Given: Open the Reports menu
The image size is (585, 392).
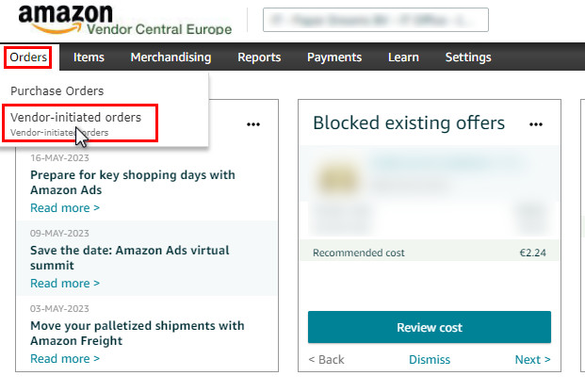Looking at the screenshot, I should [259, 57].
